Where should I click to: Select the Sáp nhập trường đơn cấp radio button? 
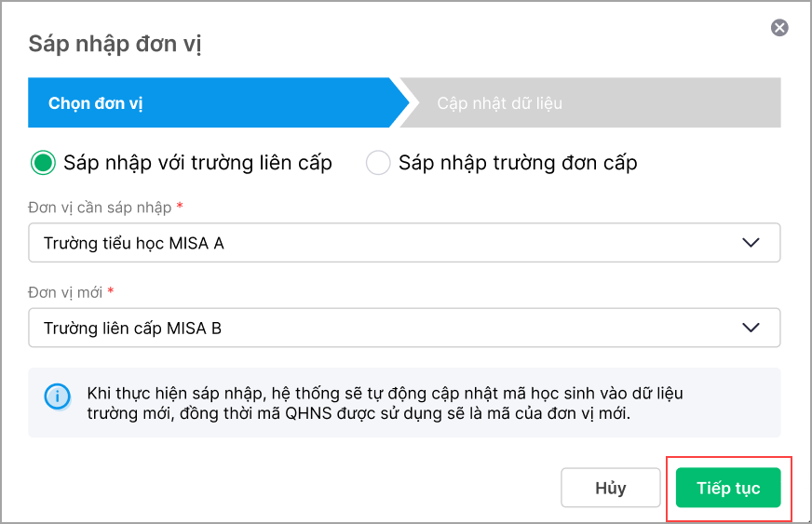pyautogui.click(x=378, y=163)
